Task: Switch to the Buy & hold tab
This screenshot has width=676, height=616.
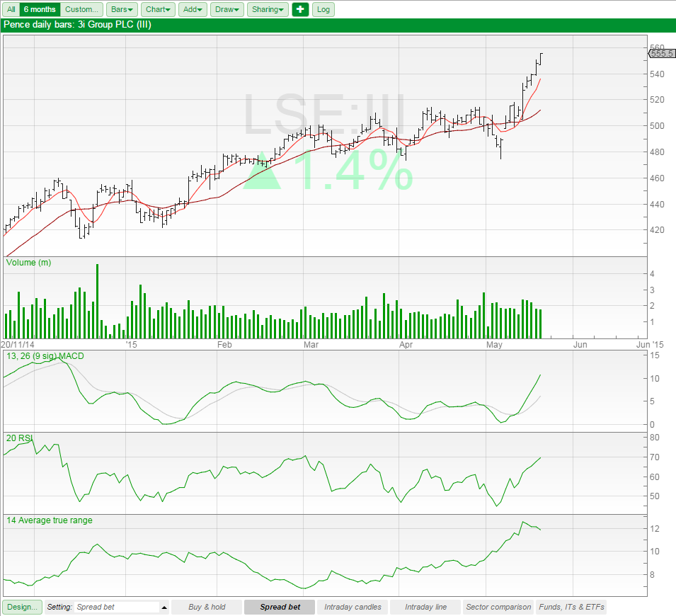Action: click(207, 607)
